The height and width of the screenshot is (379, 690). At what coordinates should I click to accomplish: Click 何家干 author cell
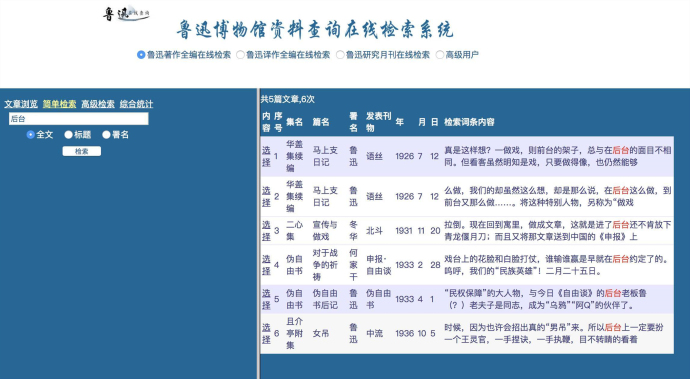point(353,265)
